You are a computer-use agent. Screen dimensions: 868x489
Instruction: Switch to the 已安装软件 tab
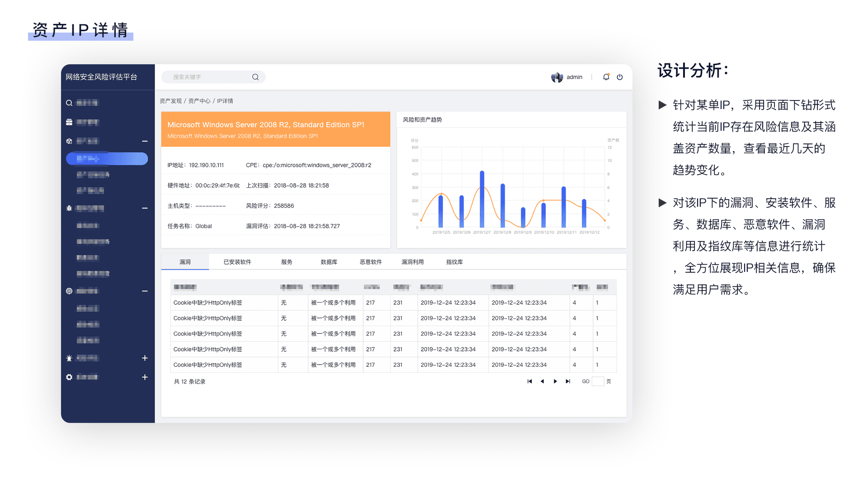tap(237, 262)
